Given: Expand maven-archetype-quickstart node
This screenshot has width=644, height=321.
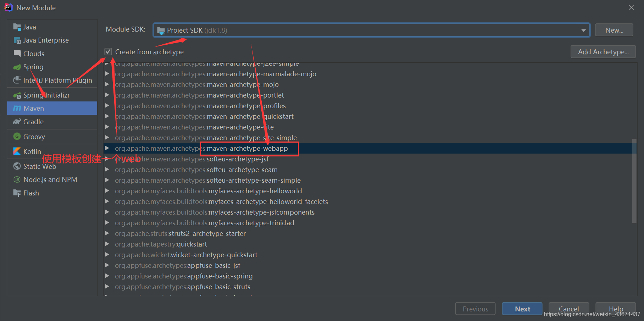Looking at the screenshot, I should tap(107, 116).
